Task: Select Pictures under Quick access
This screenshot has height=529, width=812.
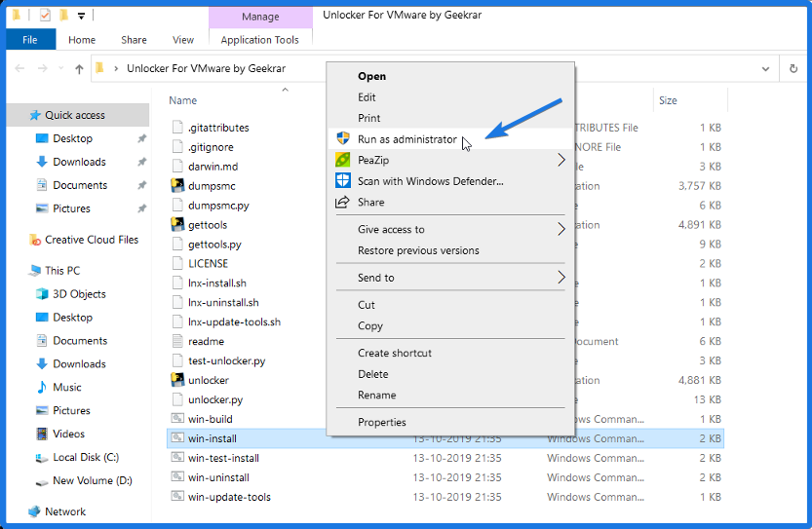Action: point(71,208)
